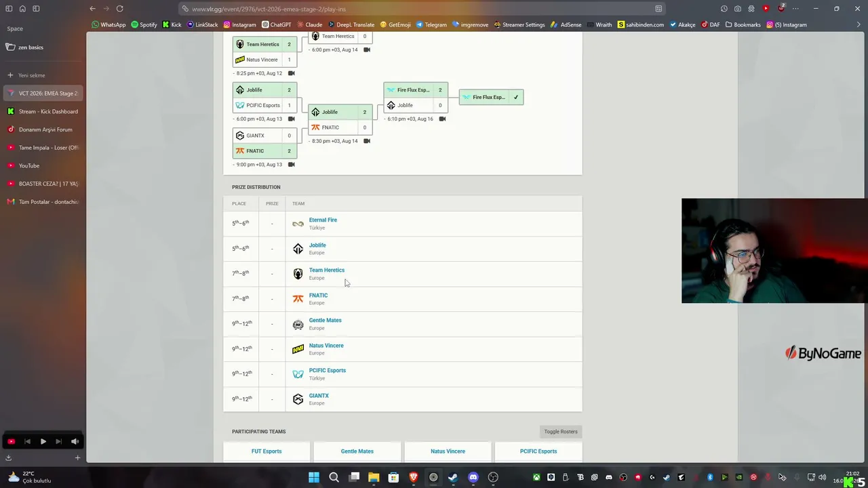Open Discord from taskbar
Viewport: 868px width, 488px height.
473,477
